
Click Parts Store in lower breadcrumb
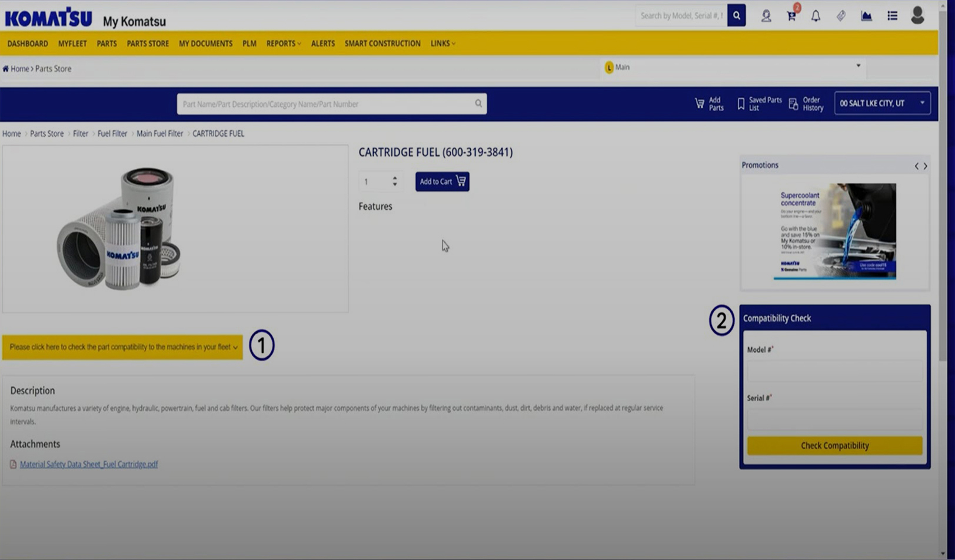click(x=46, y=134)
